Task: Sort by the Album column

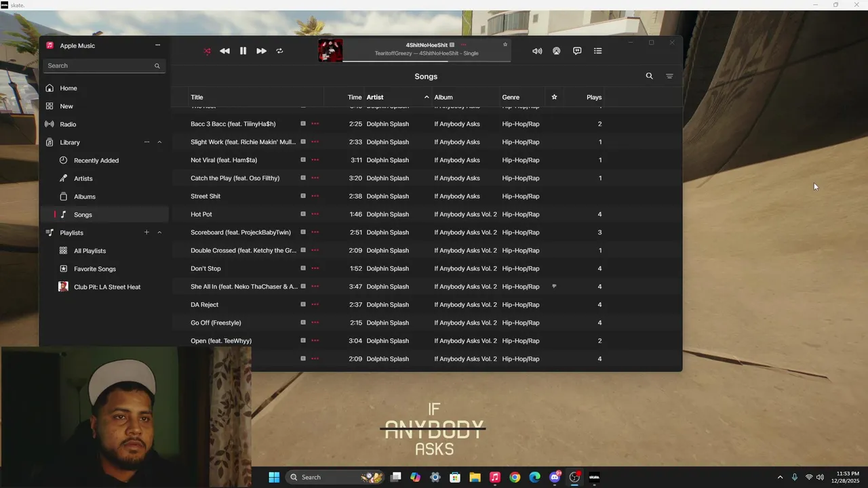Action: coord(443,97)
